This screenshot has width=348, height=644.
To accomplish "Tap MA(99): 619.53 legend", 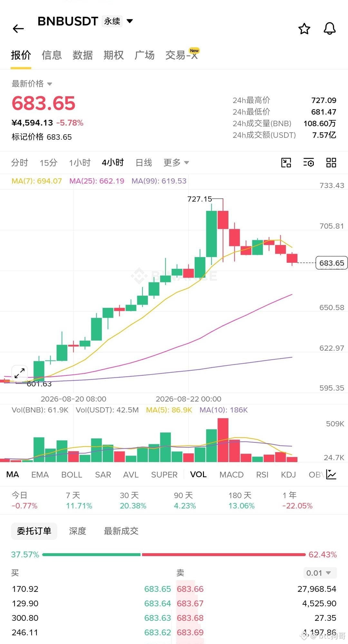I will tap(159, 181).
